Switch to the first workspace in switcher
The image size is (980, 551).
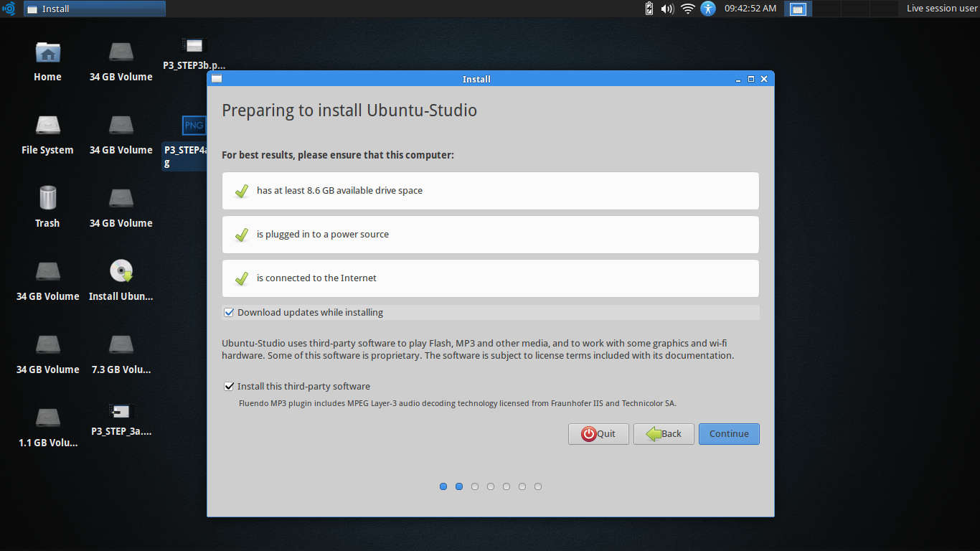798,9
